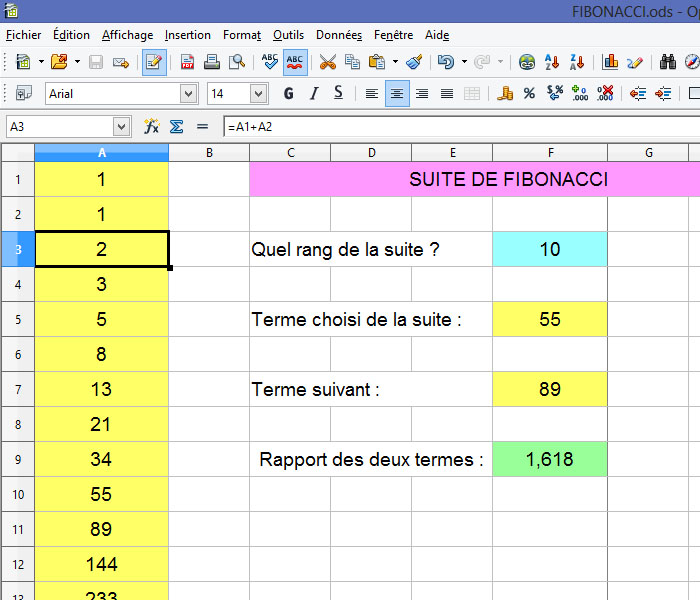Apply Percent number format

click(529, 93)
